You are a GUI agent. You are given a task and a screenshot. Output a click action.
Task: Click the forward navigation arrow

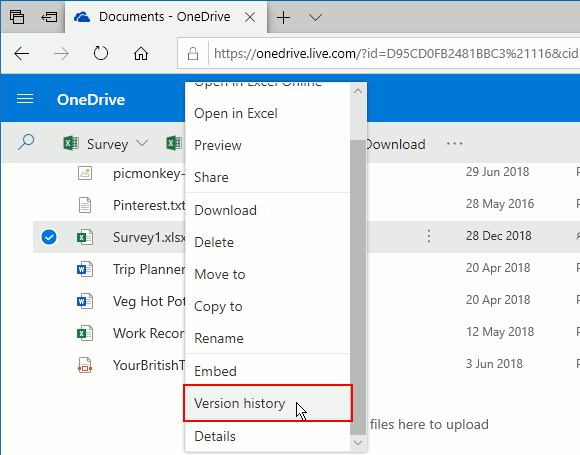[61, 54]
